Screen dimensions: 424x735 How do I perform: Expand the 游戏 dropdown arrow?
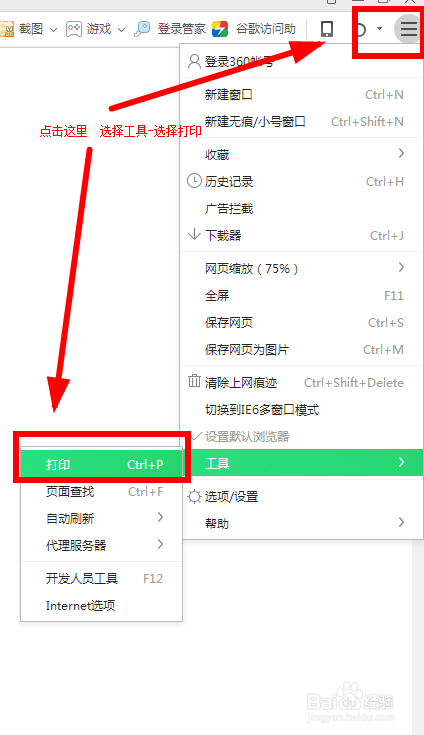pos(121,30)
